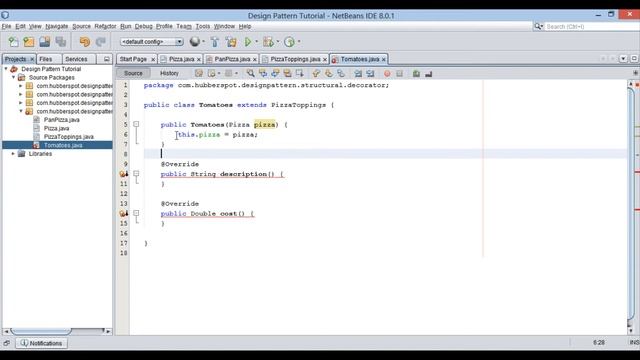Viewport: 640px width, 360px height.
Task: Click the New File toolbar icon
Action: (x=13, y=42)
